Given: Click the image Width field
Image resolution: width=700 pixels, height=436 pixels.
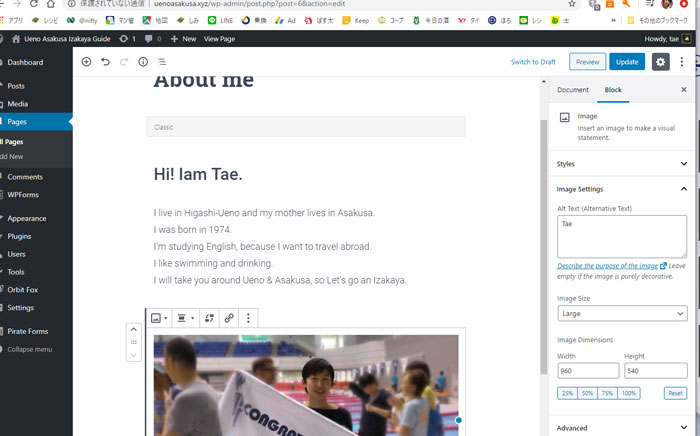Looking at the screenshot, I should pos(588,371).
